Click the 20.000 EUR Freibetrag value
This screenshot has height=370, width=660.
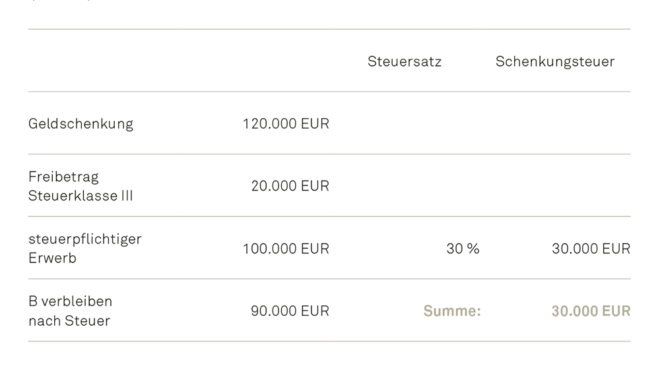click(x=290, y=186)
